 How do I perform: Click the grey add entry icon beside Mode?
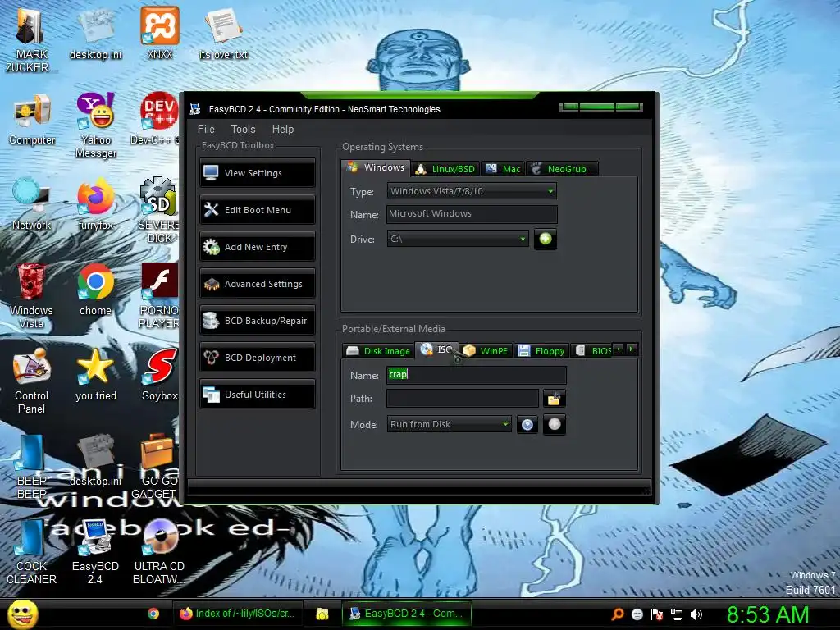555,424
